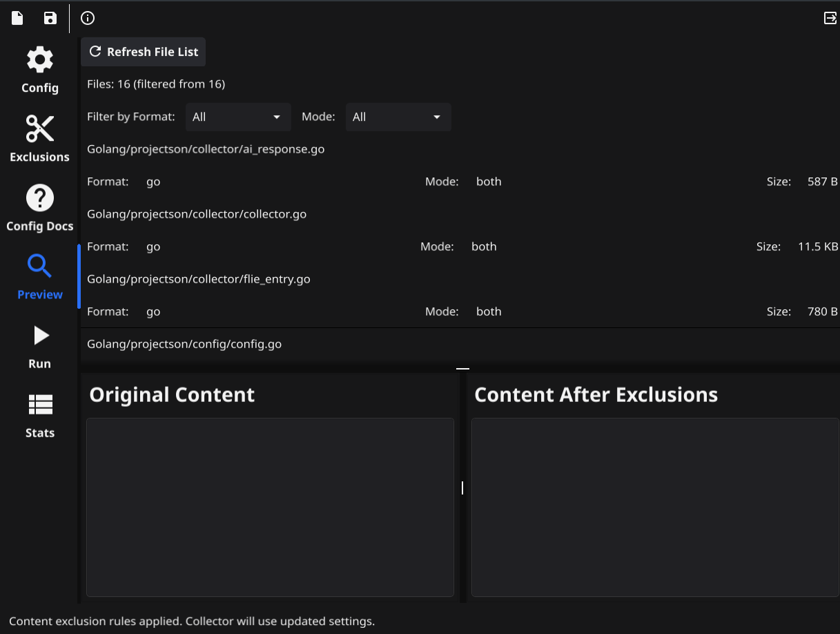Screen dimensions: 840x634
Task: Select the Preview magnifier section
Action: [40, 276]
